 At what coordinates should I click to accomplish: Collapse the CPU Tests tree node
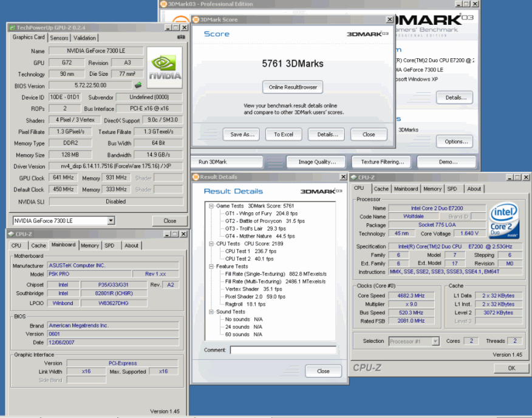click(x=211, y=244)
